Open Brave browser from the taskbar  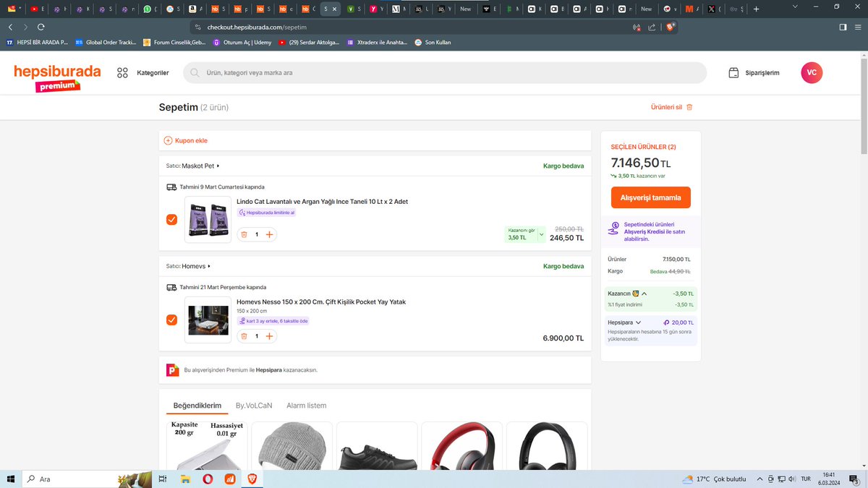pos(252,479)
